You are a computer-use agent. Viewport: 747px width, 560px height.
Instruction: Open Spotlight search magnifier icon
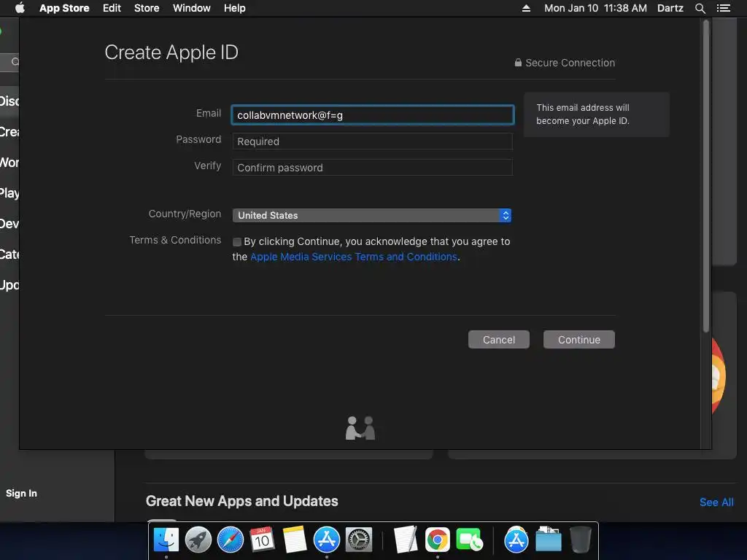click(700, 8)
